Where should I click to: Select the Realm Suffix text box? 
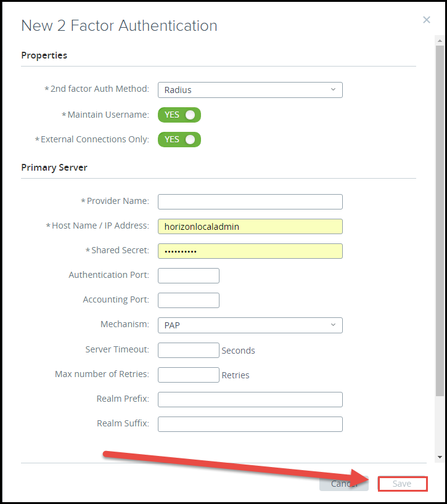point(250,424)
